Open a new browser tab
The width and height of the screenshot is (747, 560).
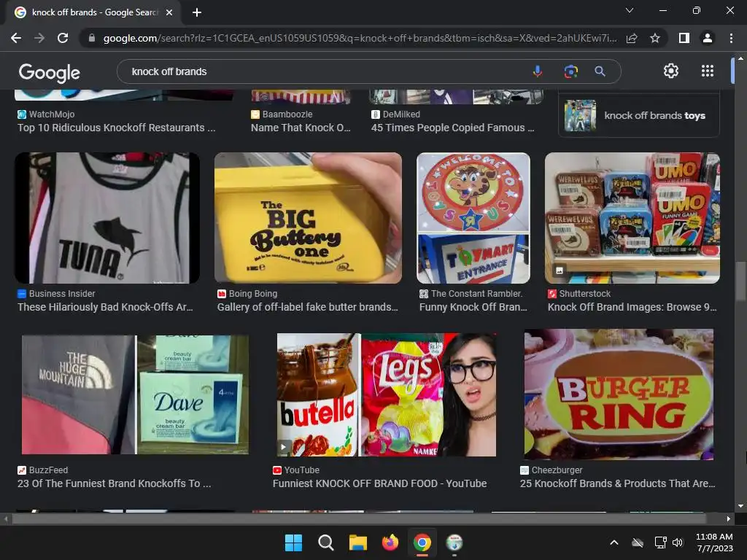coord(197,12)
